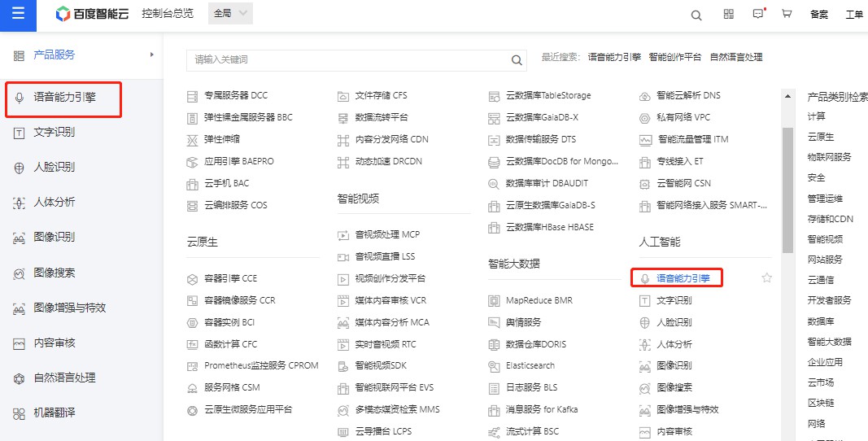Open the message notification icon
This screenshot has width=868, height=441.
tap(759, 14)
